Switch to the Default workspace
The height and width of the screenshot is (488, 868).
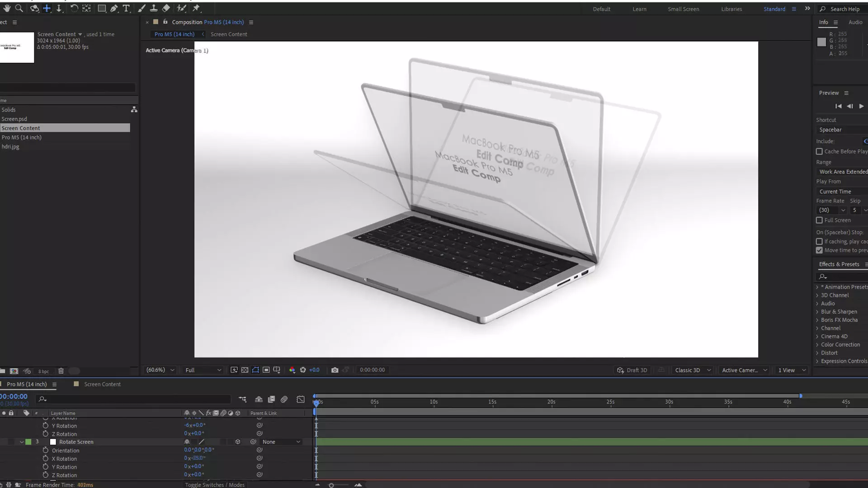[x=601, y=9]
